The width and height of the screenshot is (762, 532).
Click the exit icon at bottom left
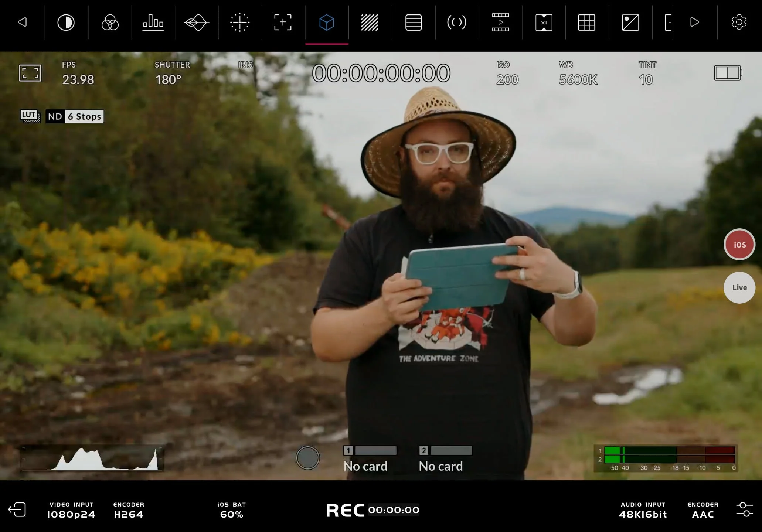tap(17, 509)
